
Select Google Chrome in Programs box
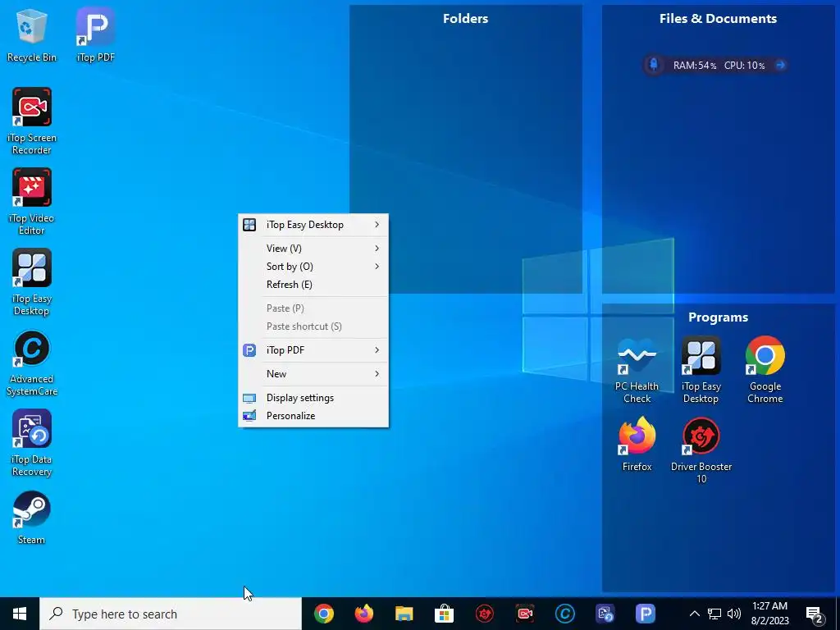765,370
